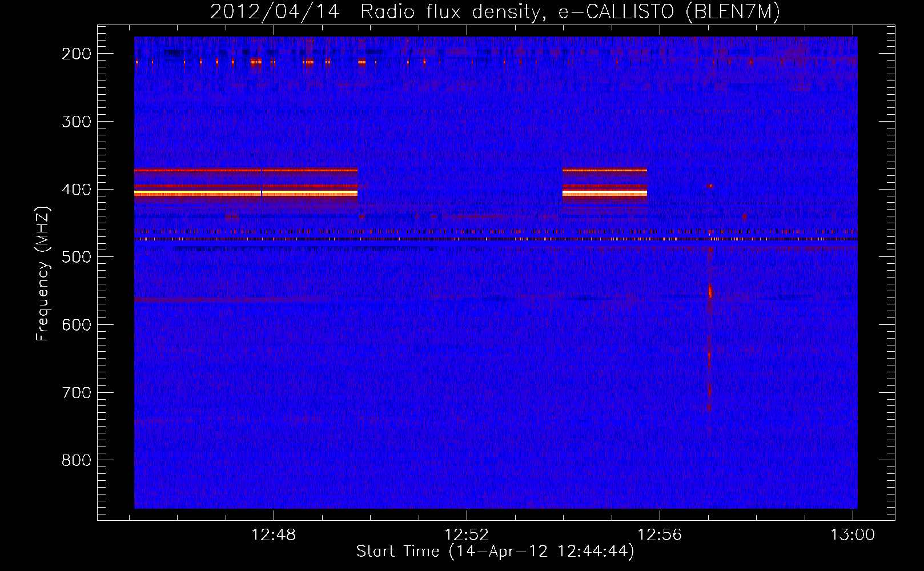
Task: Click the 800 frequency tick label
Action: (x=77, y=460)
